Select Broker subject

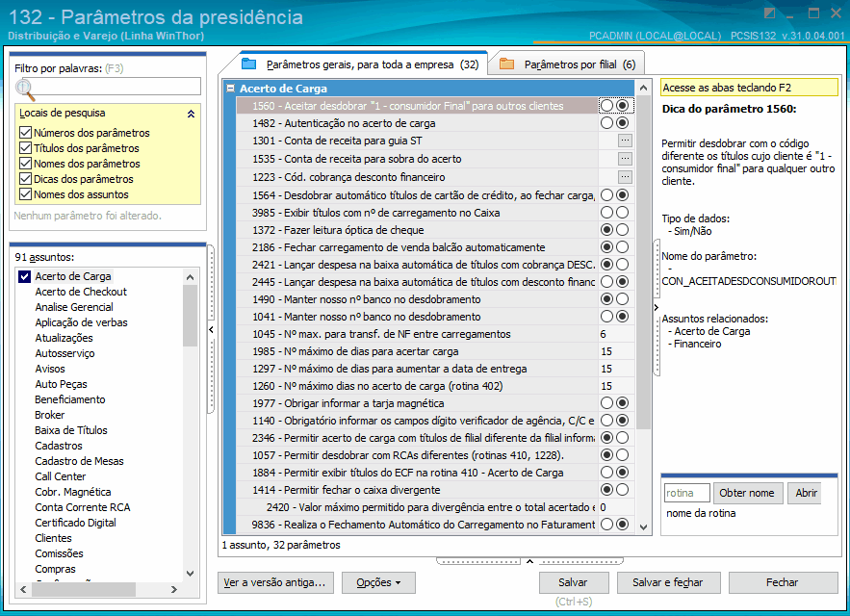pyautogui.click(x=50, y=415)
